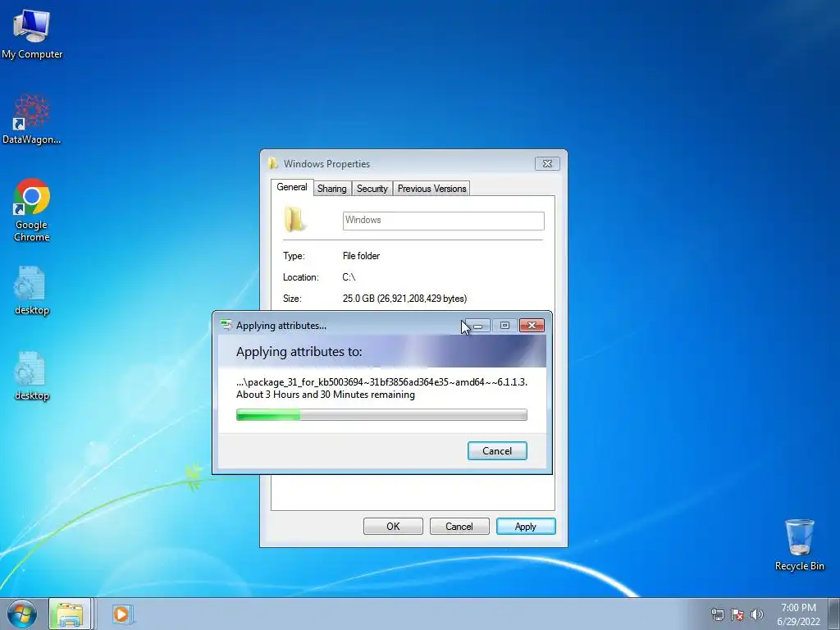This screenshot has width=840, height=630.
Task: Select the upper desktop file icon
Action: point(32,291)
